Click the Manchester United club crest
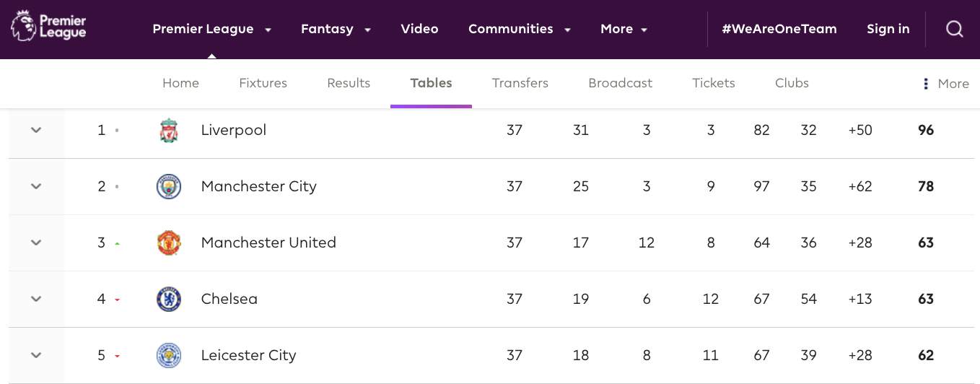Screen dimensions: 980x384 (169, 243)
